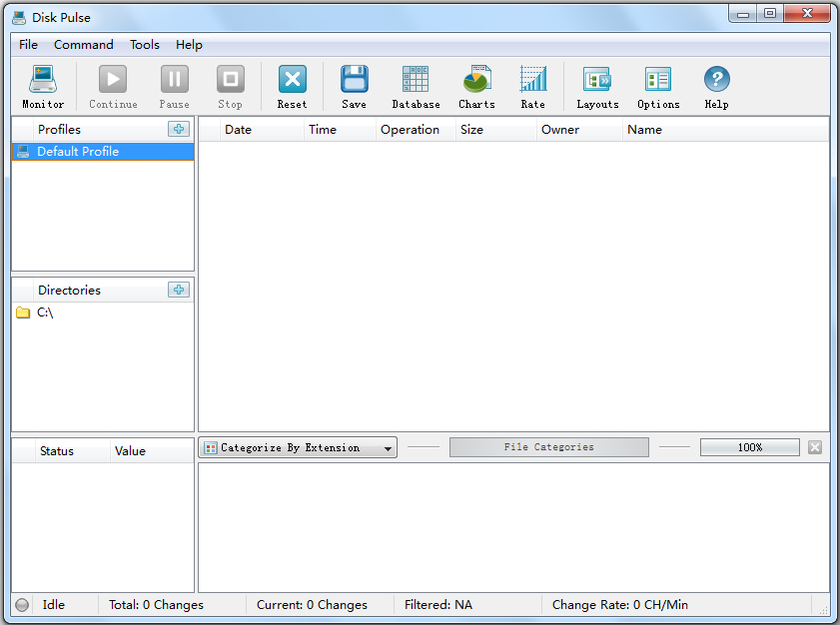Close the Disk Pulse window
The width and height of the screenshot is (840, 625).
click(x=807, y=13)
